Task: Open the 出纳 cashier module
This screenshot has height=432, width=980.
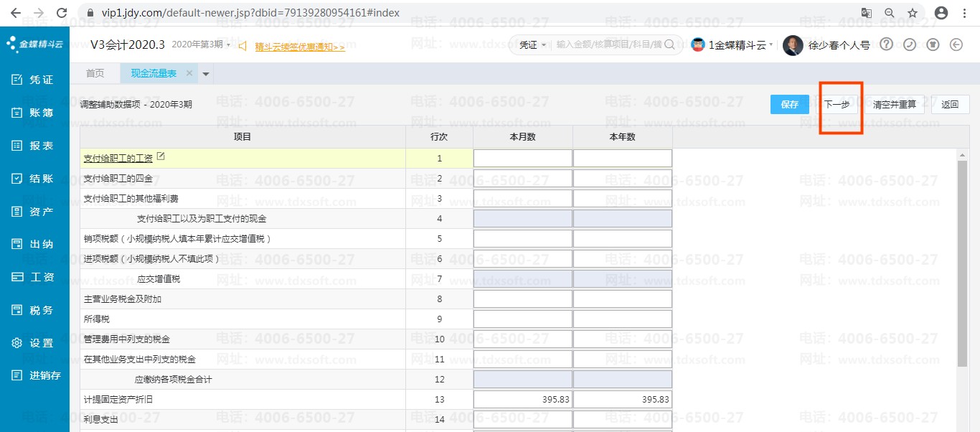Action: tap(34, 244)
